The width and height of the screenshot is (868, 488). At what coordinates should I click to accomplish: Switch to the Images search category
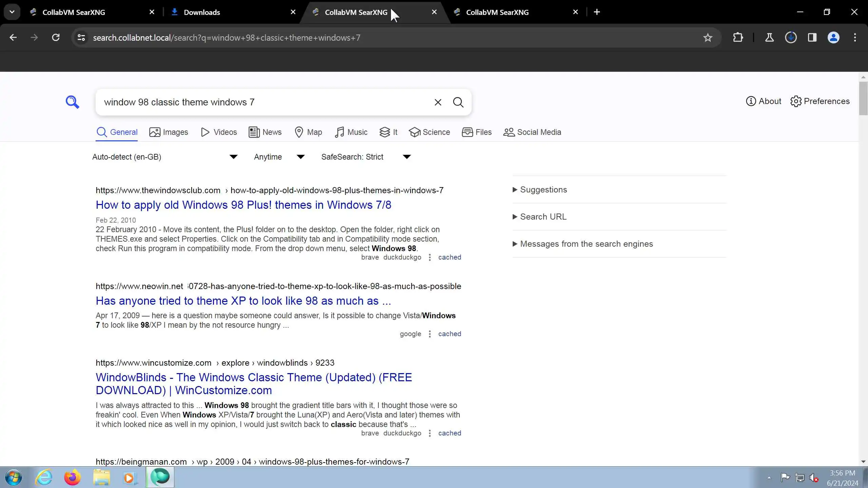click(169, 132)
